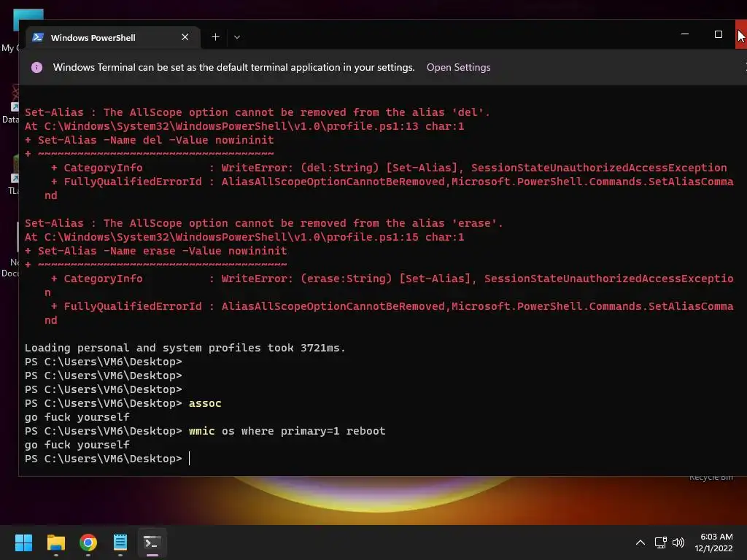
Task: Click the notification message about default terminal
Action: (x=233, y=67)
